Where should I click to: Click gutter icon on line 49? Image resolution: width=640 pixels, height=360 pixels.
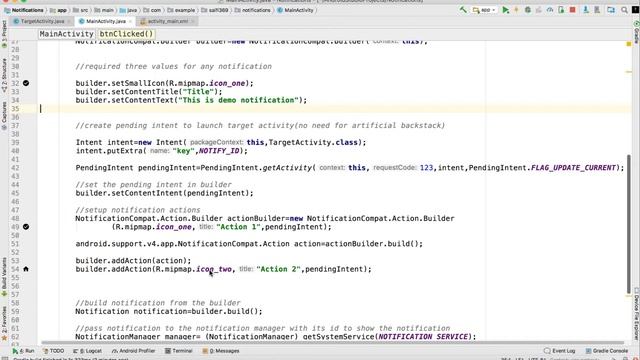pos(26,227)
